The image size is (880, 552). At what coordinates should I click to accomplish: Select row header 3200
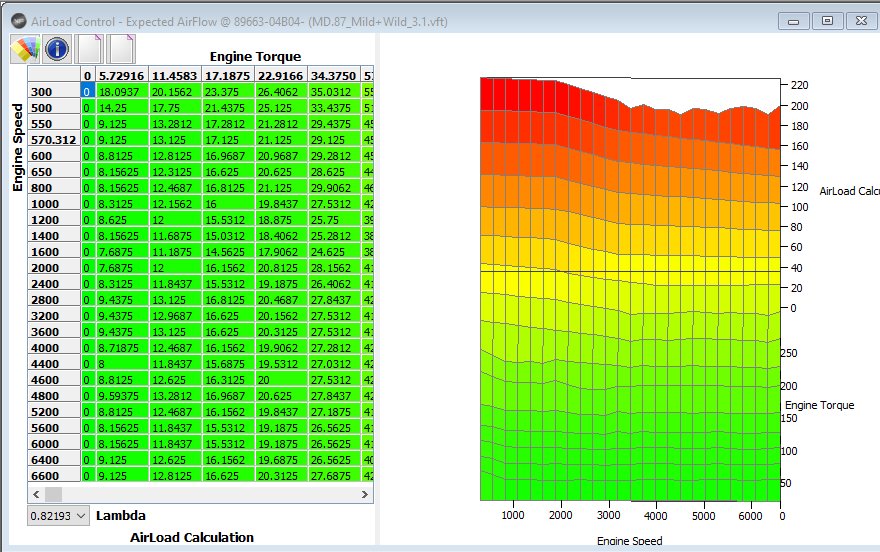(x=54, y=316)
